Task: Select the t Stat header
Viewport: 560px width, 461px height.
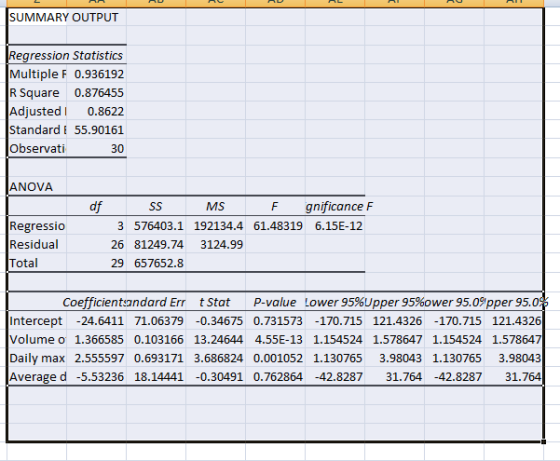Action: click(x=216, y=302)
